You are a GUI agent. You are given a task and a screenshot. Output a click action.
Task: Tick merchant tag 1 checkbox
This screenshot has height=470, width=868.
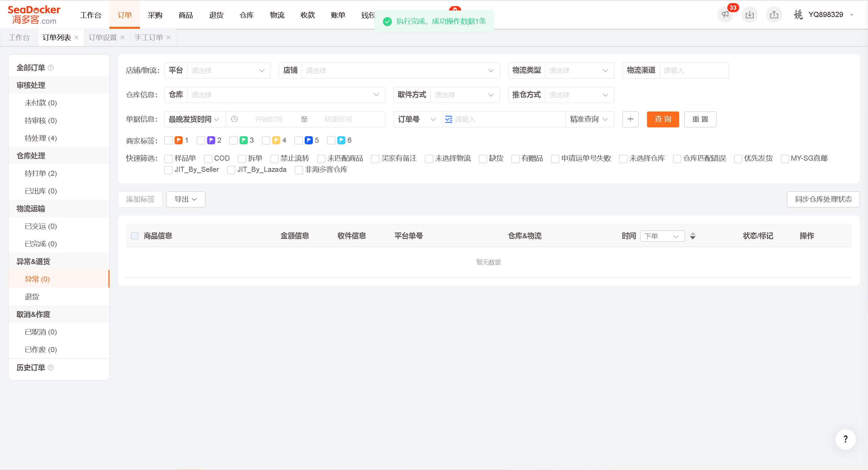(168, 140)
